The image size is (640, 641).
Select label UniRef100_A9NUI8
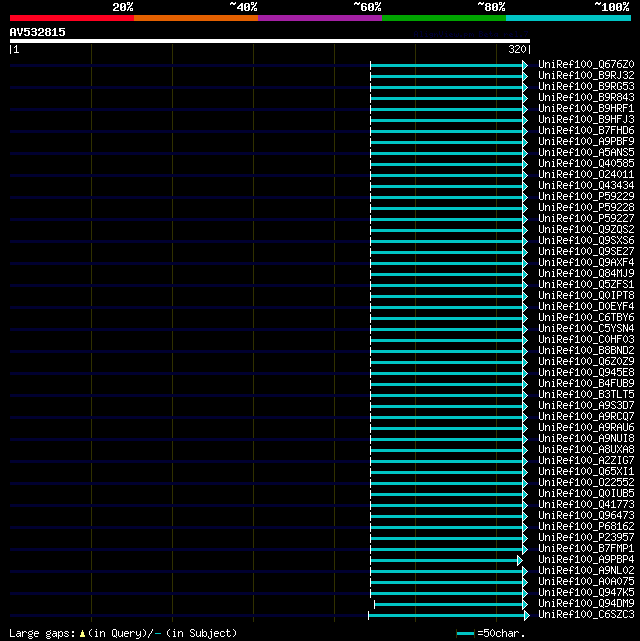click(586, 439)
